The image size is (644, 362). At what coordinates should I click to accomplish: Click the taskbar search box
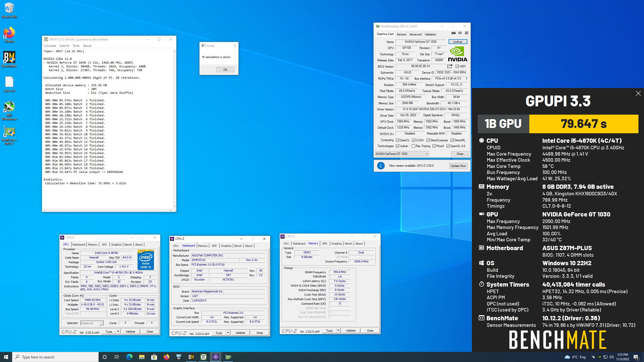point(55,357)
